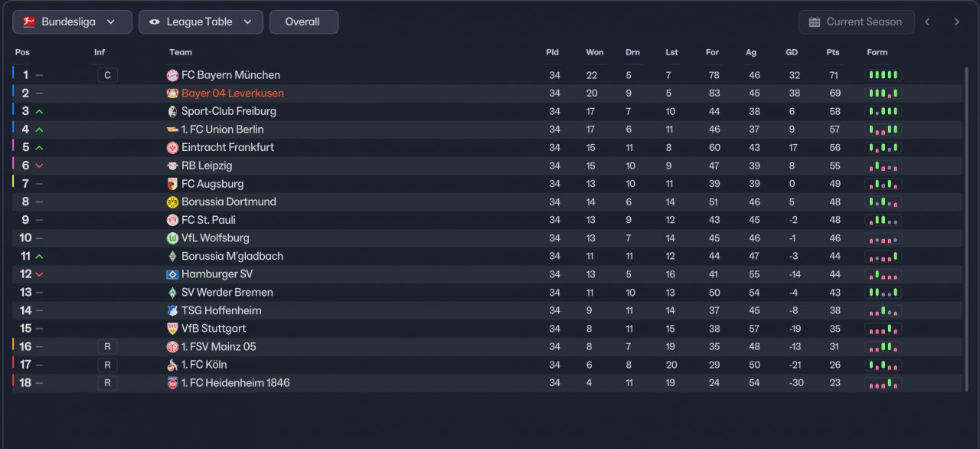Click the Eintracht Frankfurt crest icon

172,148
